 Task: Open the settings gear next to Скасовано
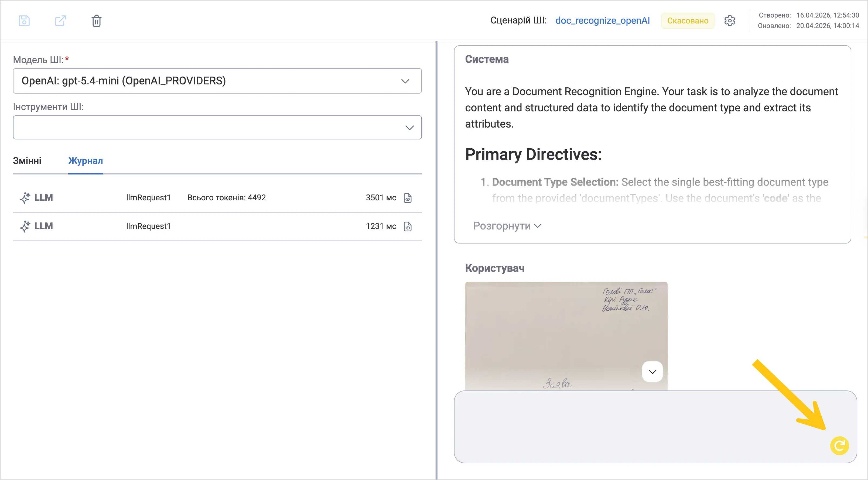tap(730, 20)
